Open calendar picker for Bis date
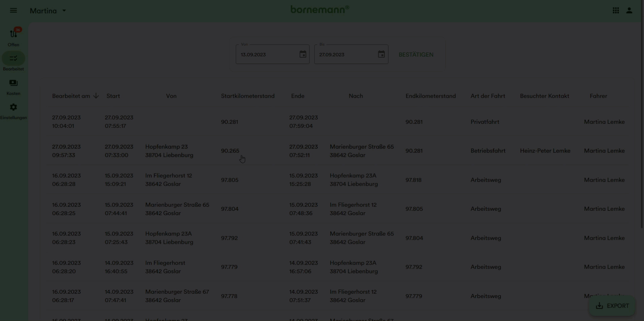 pos(381,54)
